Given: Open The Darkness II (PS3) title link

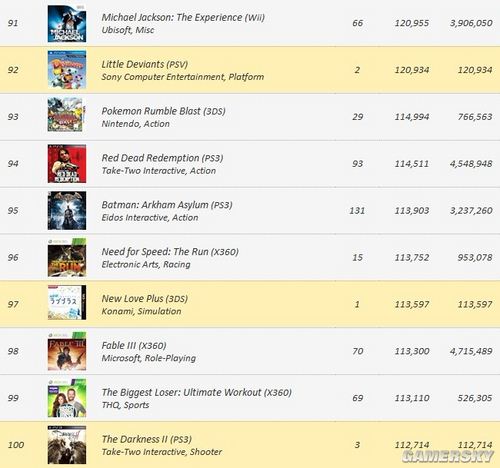Looking at the screenshot, I should (147, 439).
